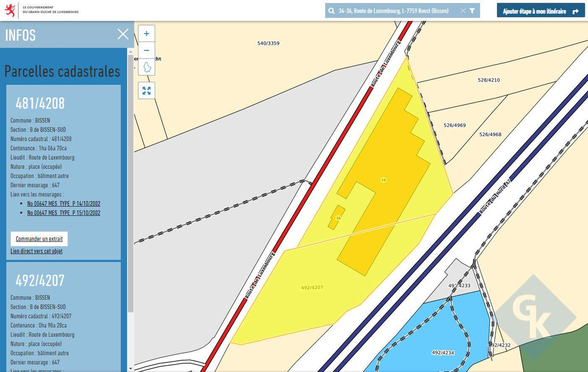The image size is (588, 372).
Task: Zoom out of the map
Action: pyautogui.click(x=147, y=50)
